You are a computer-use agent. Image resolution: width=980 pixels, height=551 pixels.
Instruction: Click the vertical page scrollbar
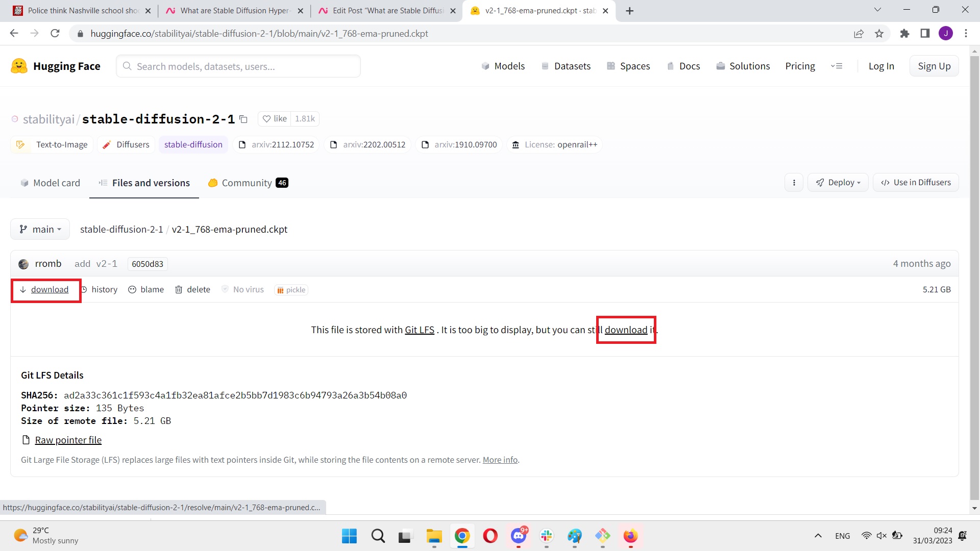974,275
